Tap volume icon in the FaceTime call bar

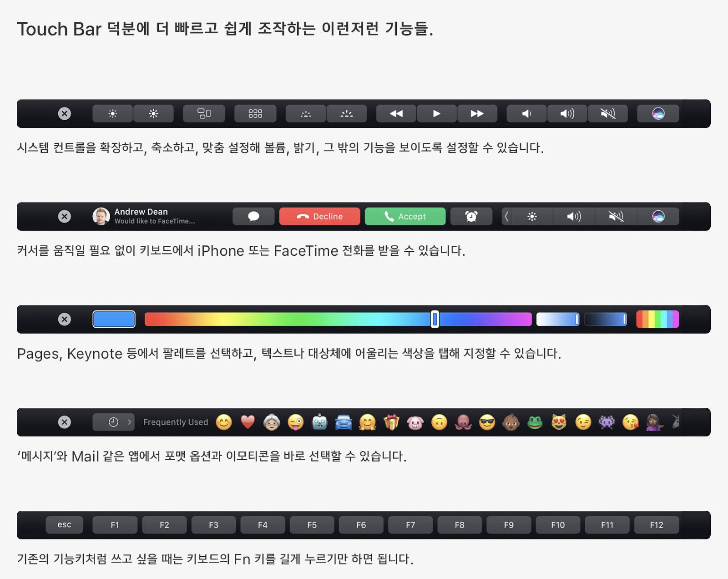pos(574,217)
